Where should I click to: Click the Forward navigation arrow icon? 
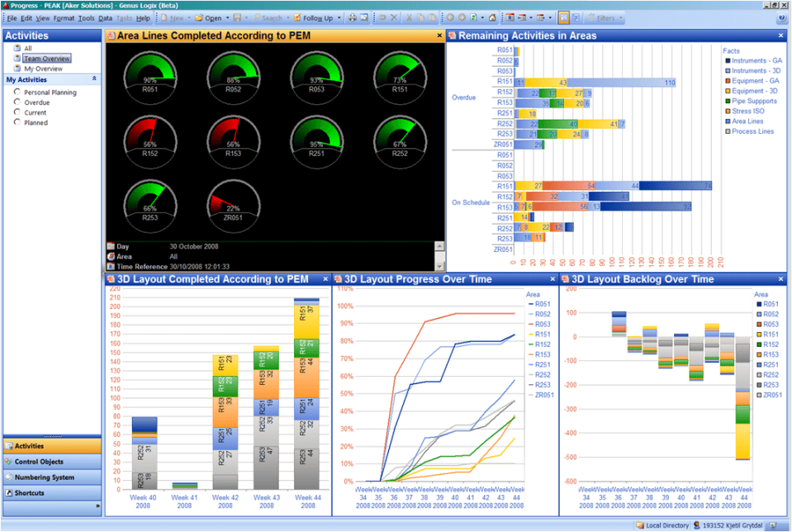tap(462, 17)
